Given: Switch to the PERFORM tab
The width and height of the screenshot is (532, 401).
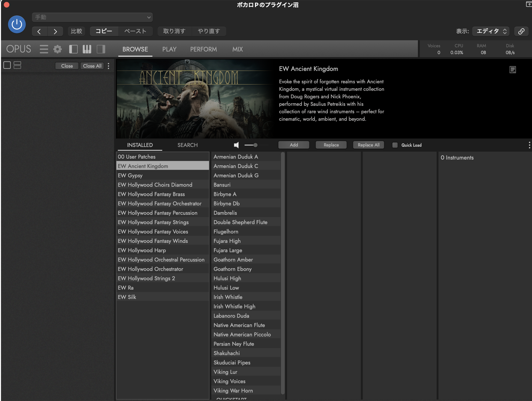Looking at the screenshot, I should 203,49.
